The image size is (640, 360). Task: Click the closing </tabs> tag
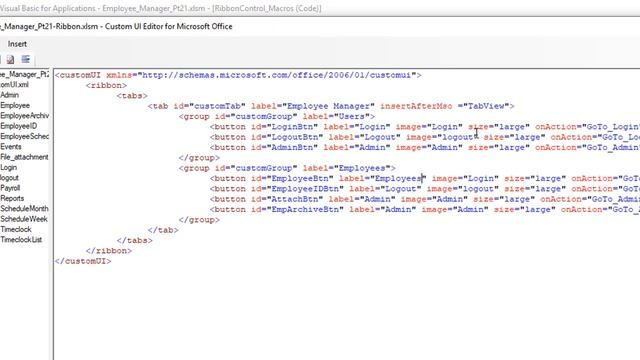click(134, 240)
